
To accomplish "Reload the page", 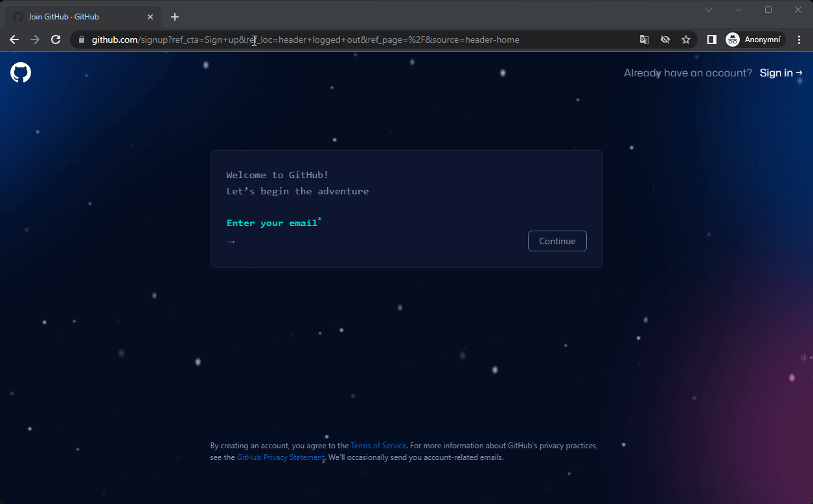I will click(x=56, y=40).
